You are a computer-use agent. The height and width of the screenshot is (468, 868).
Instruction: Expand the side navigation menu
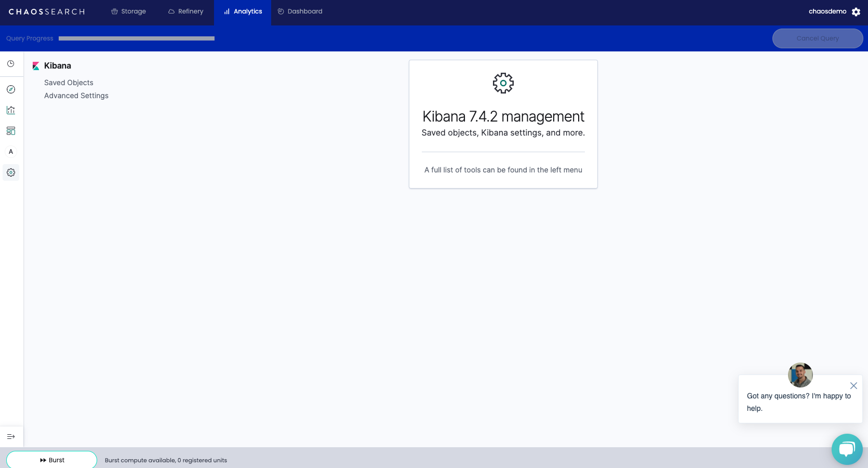click(11, 437)
